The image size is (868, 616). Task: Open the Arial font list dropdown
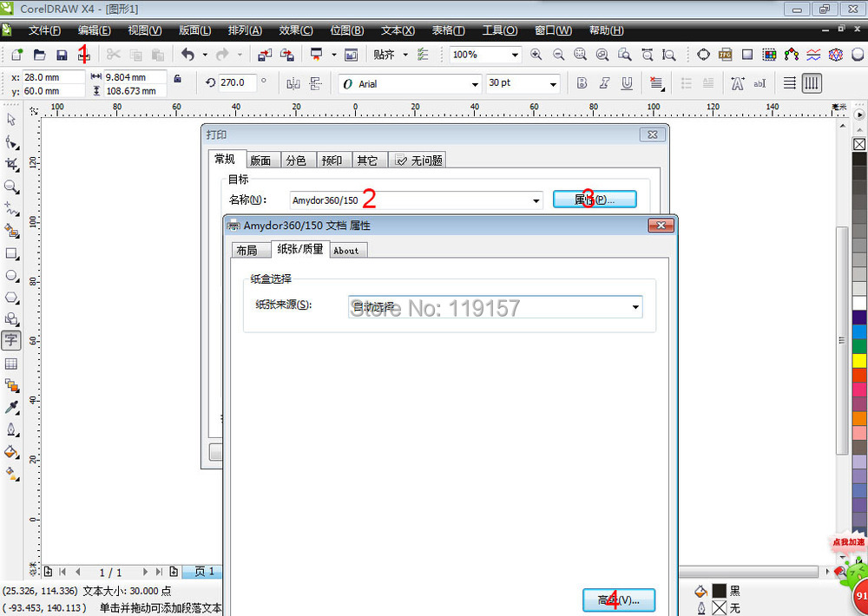tap(475, 84)
